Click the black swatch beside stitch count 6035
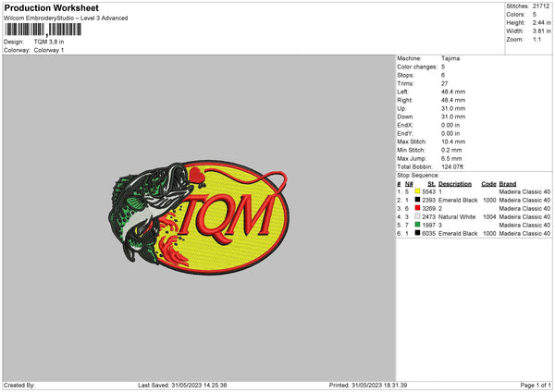Viewport: 555px width, 392px height. coord(418,233)
